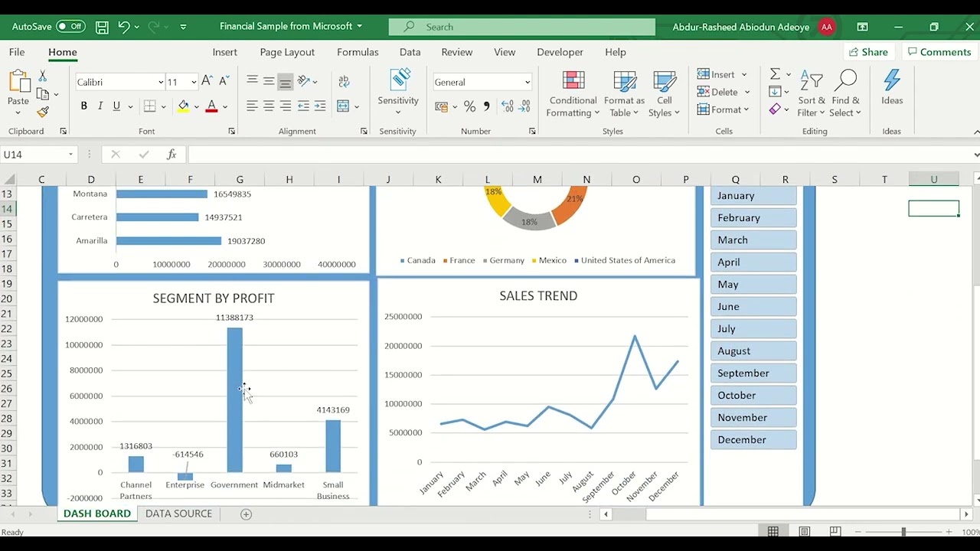Switch to the Insert ribbon tab
The image size is (980, 551).
click(225, 52)
